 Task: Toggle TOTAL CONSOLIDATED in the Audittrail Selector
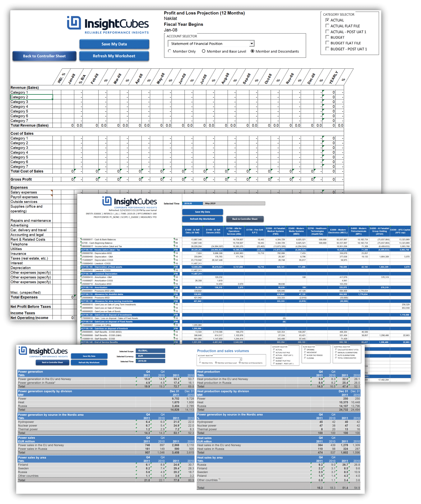[x=336, y=358]
